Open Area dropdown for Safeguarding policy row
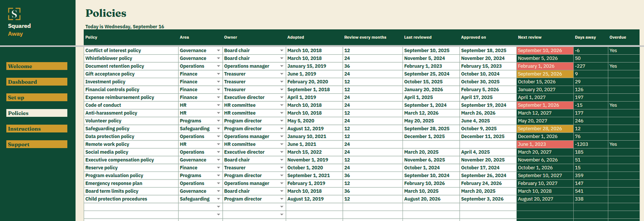644x221 pixels. pyautogui.click(x=219, y=129)
